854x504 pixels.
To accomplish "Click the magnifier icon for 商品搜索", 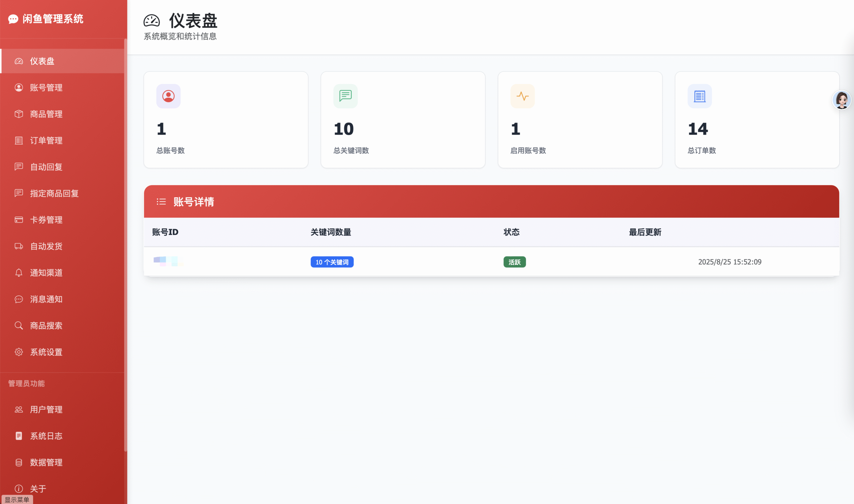I will point(19,326).
